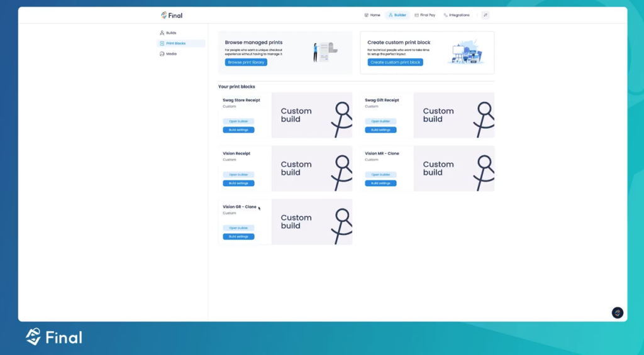Open Build settings for Swag Gift Receipt
The width and height of the screenshot is (644, 355).
coord(380,129)
